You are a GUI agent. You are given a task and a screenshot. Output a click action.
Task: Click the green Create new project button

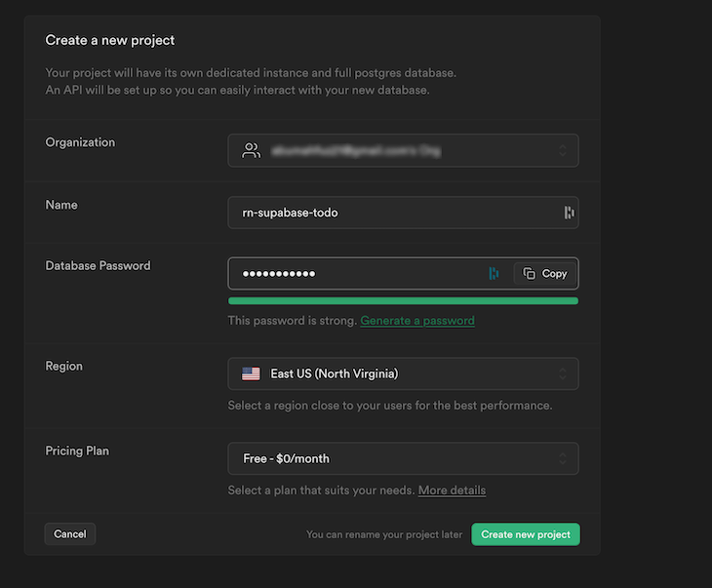coord(526,534)
